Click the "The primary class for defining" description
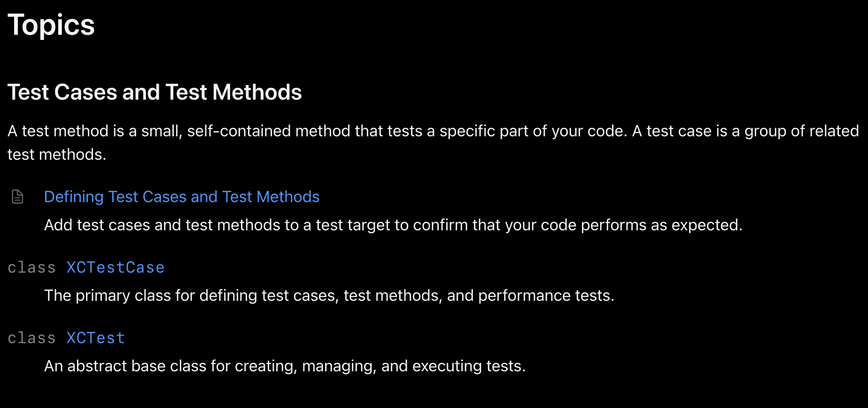This screenshot has width=868, height=408. pyautogui.click(x=329, y=296)
